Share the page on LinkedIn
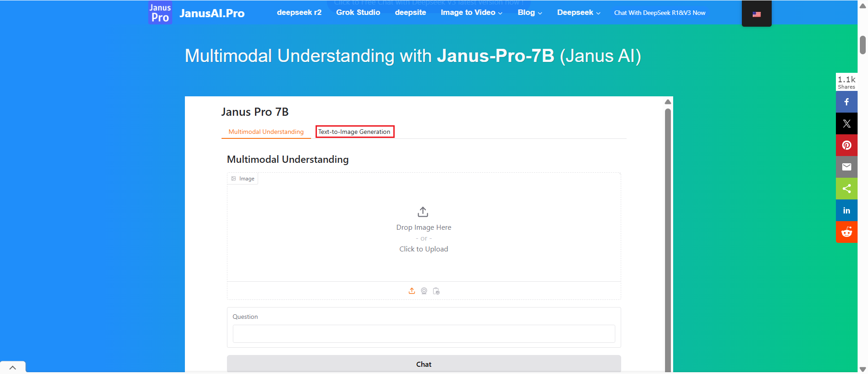The width and height of the screenshot is (868, 374). pos(847,210)
